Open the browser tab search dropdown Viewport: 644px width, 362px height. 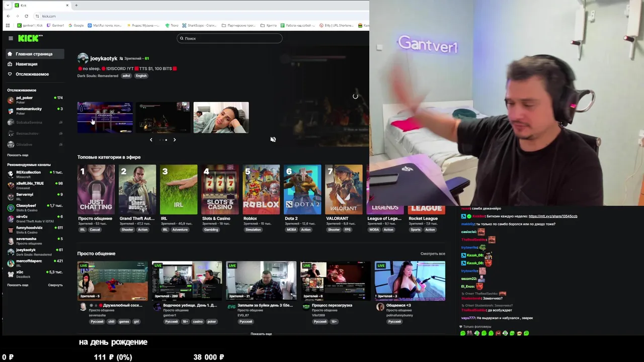(x=7, y=5)
